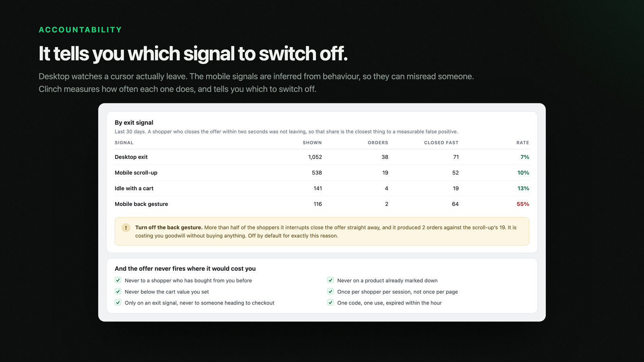Click the checkmark beside 'One code, one use'
The image size is (644, 362).
[x=330, y=302]
